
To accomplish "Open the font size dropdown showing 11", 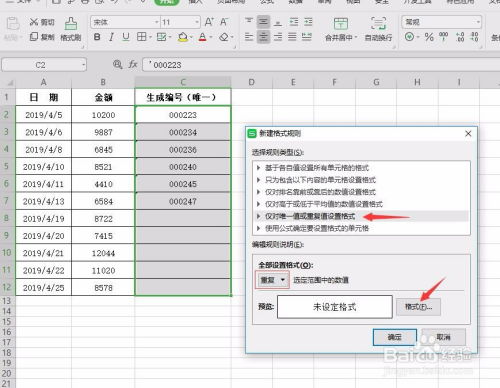I will [x=197, y=22].
